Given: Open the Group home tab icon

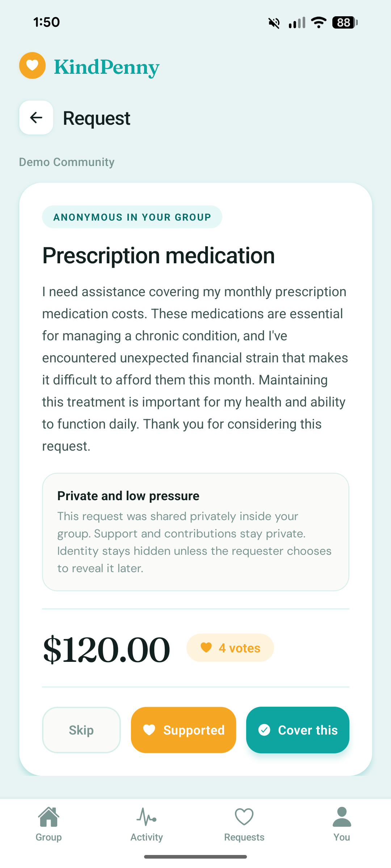Looking at the screenshot, I should click(x=49, y=817).
